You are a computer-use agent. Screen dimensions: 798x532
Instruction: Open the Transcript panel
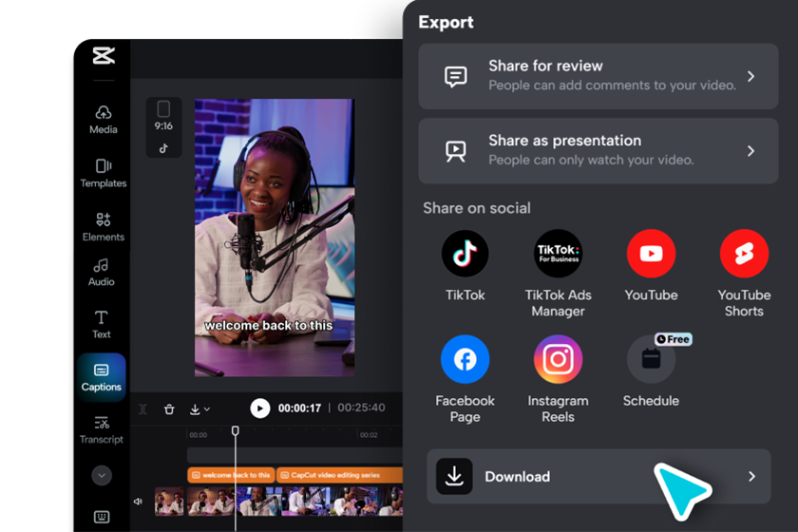click(x=102, y=429)
